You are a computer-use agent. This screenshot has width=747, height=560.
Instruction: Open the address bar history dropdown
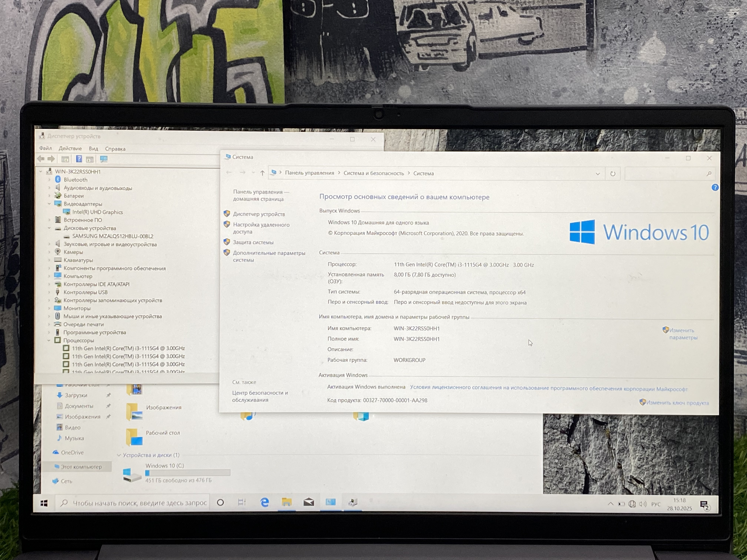(x=598, y=174)
